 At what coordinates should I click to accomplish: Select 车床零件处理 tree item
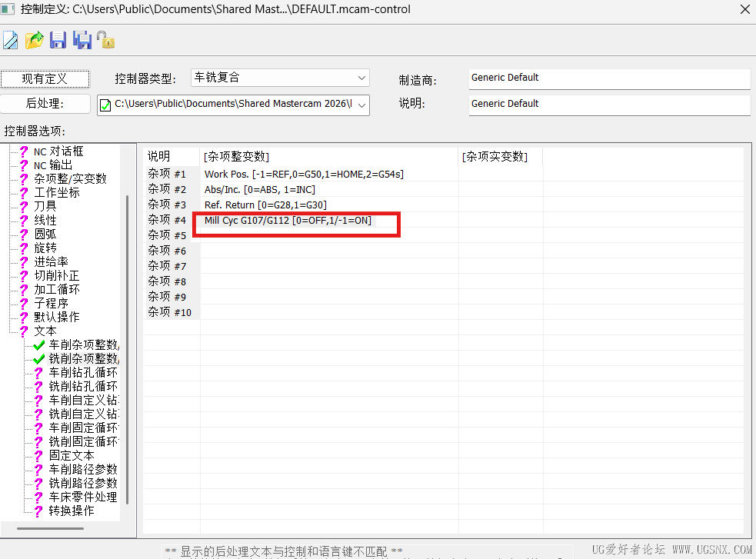point(83,497)
